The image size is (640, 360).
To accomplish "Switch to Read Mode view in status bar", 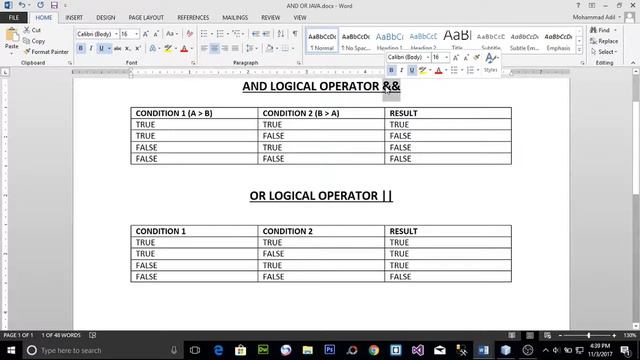I will point(512,336).
